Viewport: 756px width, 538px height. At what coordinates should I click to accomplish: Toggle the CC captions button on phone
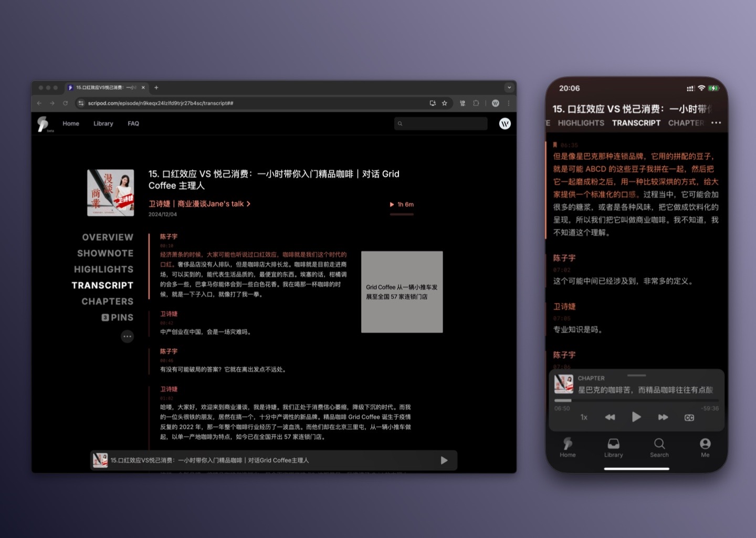point(689,418)
